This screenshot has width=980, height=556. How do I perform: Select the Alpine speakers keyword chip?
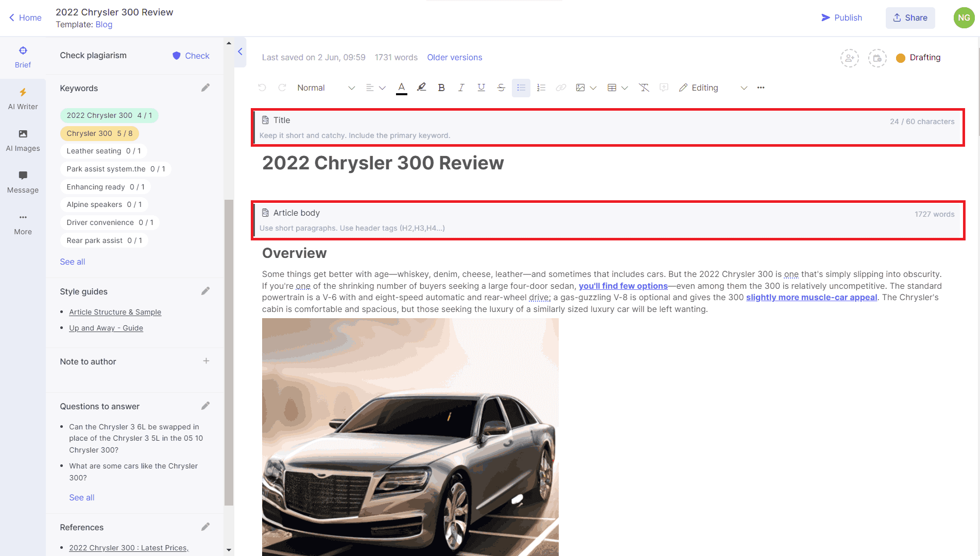pos(104,204)
